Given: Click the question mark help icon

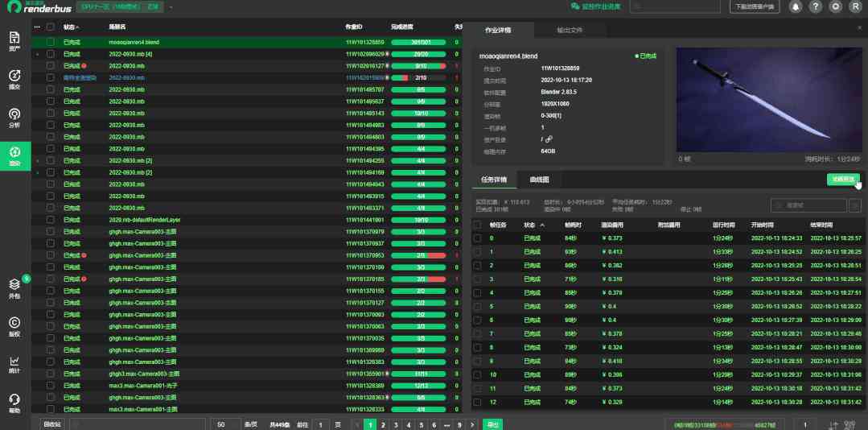Looking at the screenshot, I should (x=815, y=6).
